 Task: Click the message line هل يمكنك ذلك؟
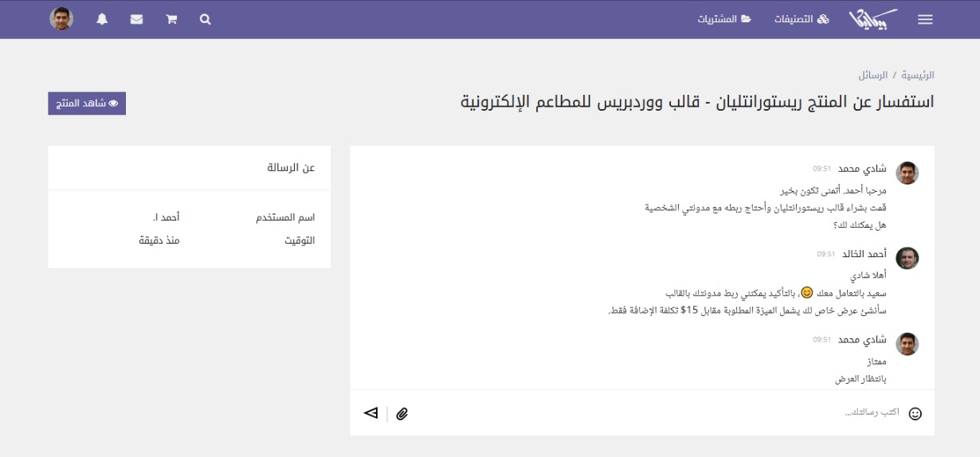click(860, 225)
